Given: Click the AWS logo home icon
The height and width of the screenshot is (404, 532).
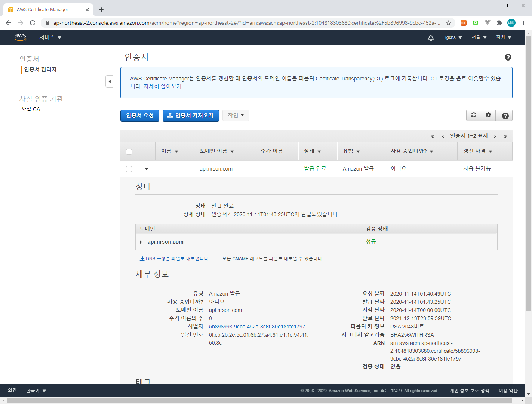Looking at the screenshot, I should 20,37.
